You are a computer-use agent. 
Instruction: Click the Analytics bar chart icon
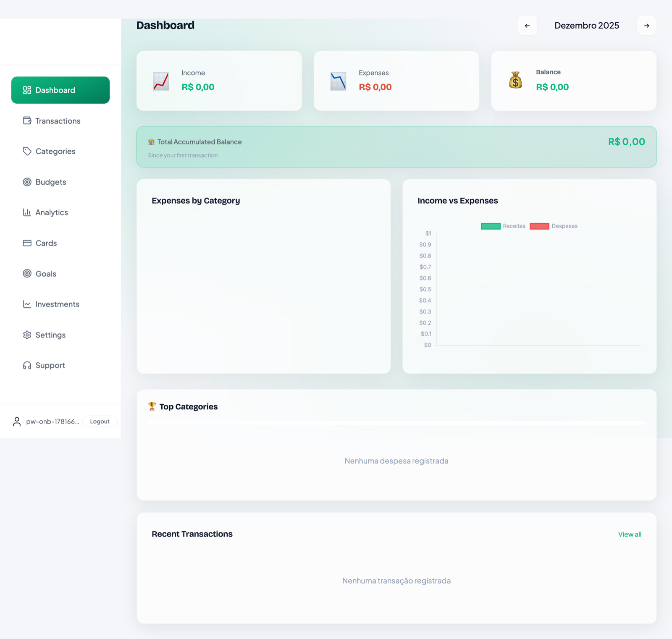click(27, 212)
